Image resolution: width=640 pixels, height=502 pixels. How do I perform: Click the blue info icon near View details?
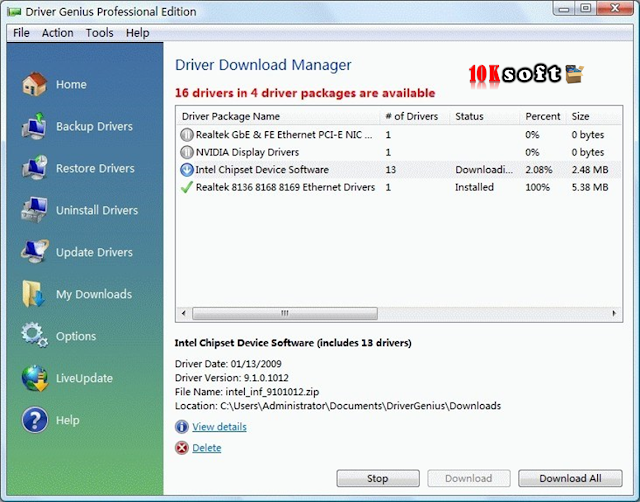coord(182,427)
